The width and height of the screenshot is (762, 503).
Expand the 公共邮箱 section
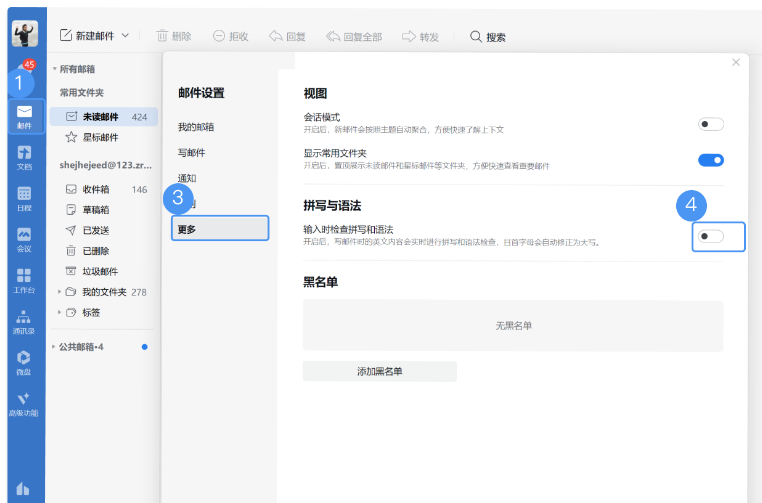(x=54, y=347)
